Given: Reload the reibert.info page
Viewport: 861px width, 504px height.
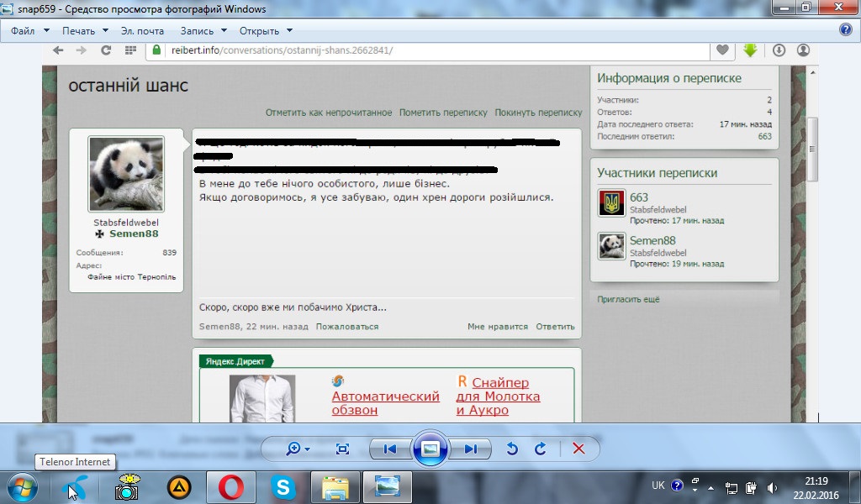Looking at the screenshot, I should coord(106,50).
